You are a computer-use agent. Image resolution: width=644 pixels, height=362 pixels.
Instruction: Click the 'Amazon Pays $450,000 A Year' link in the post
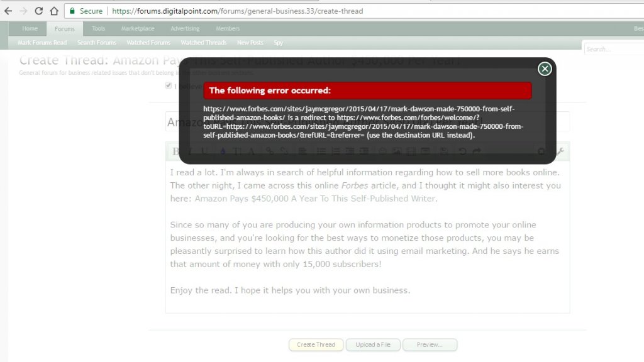tap(314, 199)
